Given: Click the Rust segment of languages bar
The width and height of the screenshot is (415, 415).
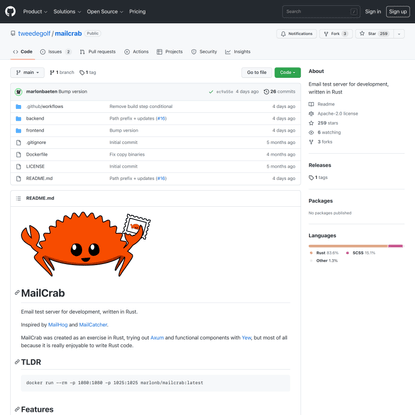Looking at the screenshot, I should point(348,246).
